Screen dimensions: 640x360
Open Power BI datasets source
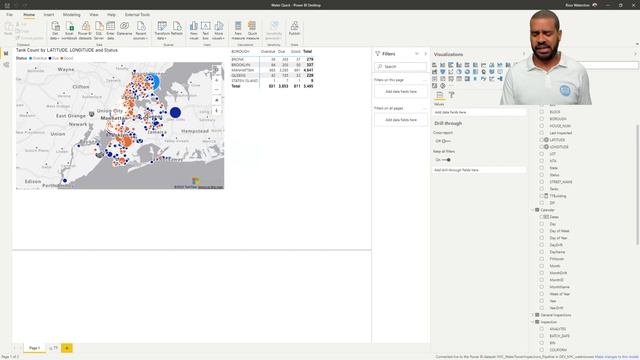click(85, 31)
